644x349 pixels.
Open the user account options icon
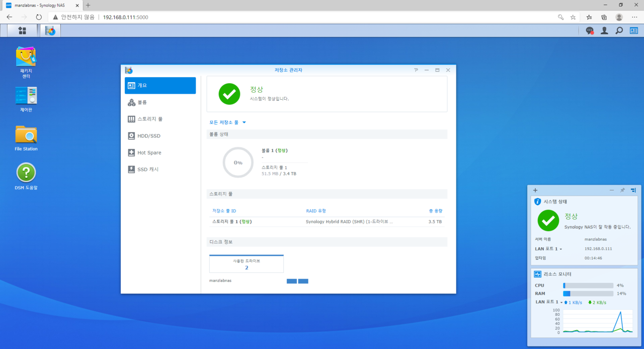pyautogui.click(x=604, y=31)
